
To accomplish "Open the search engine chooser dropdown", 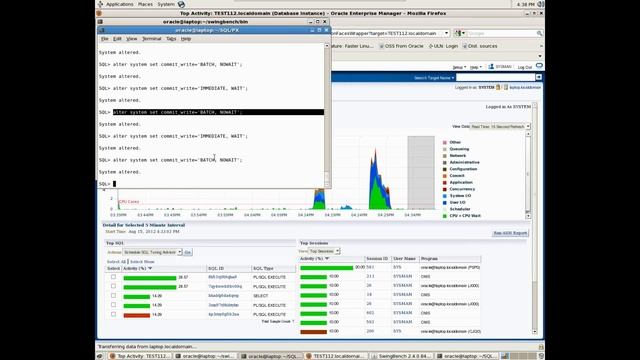I will tap(463, 33).
